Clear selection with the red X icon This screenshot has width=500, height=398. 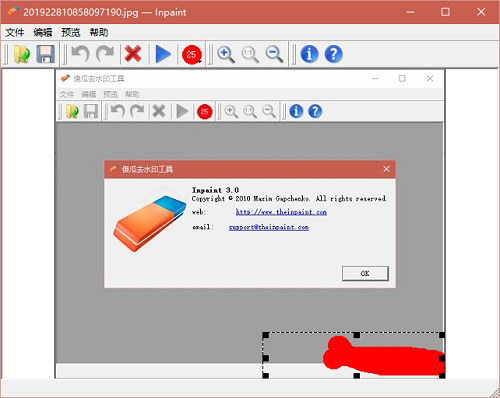tap(133, 54)
